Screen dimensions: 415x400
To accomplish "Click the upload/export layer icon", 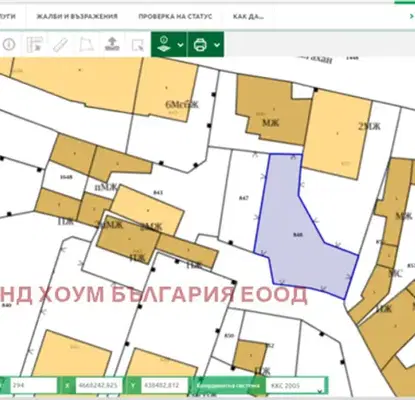I will [112, 44].
